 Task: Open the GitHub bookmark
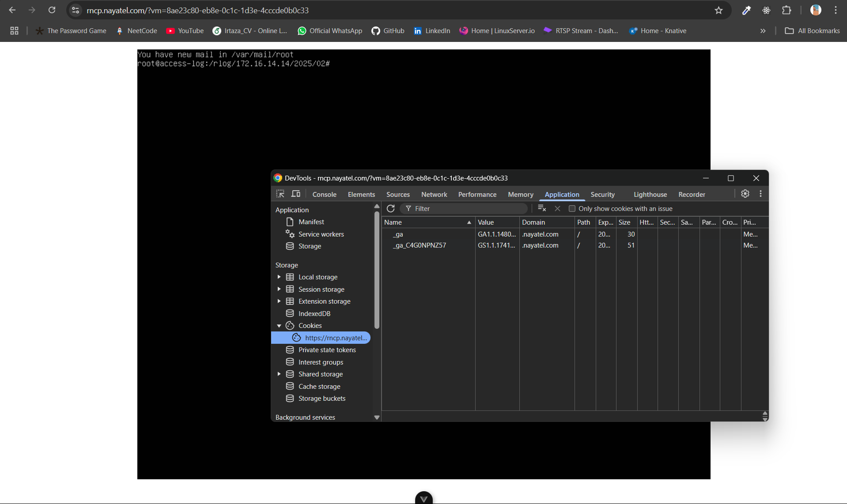(388, 30)
